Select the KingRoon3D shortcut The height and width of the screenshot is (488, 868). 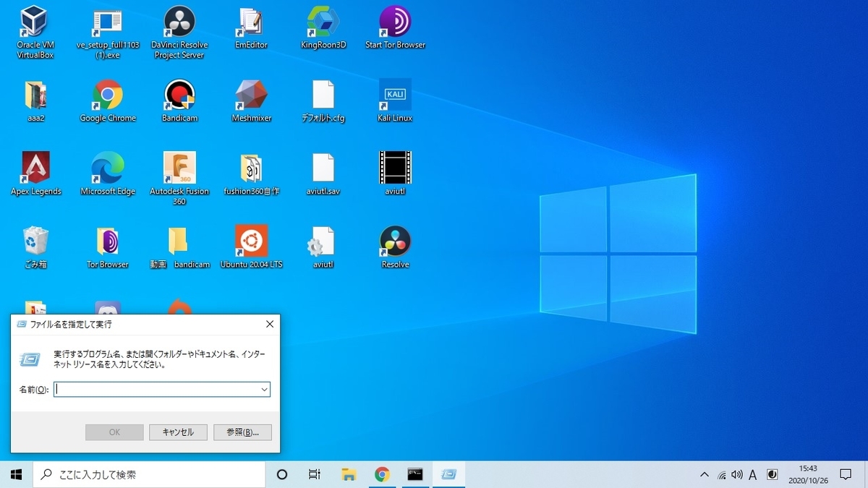323,27
